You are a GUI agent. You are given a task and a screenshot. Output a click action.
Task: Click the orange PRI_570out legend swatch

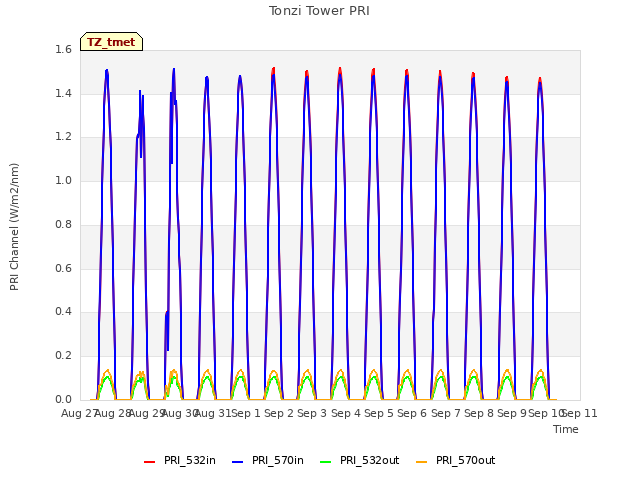click(422, 462)
